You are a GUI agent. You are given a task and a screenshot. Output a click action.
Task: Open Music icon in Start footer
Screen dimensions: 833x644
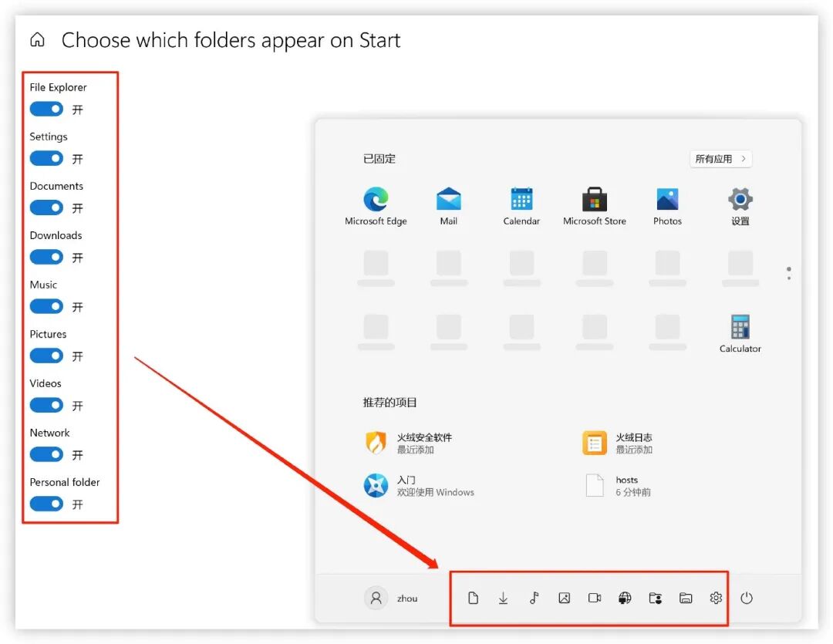tap(534, 598)
